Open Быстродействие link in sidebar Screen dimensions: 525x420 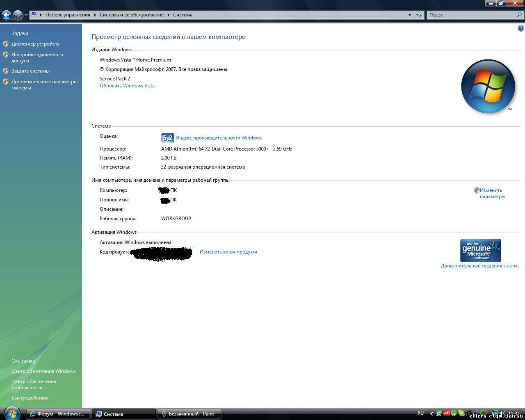[30, 398]
